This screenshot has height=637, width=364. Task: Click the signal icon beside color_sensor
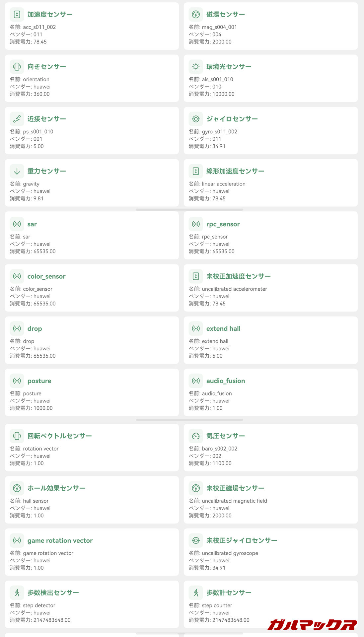tap(17, 276)
